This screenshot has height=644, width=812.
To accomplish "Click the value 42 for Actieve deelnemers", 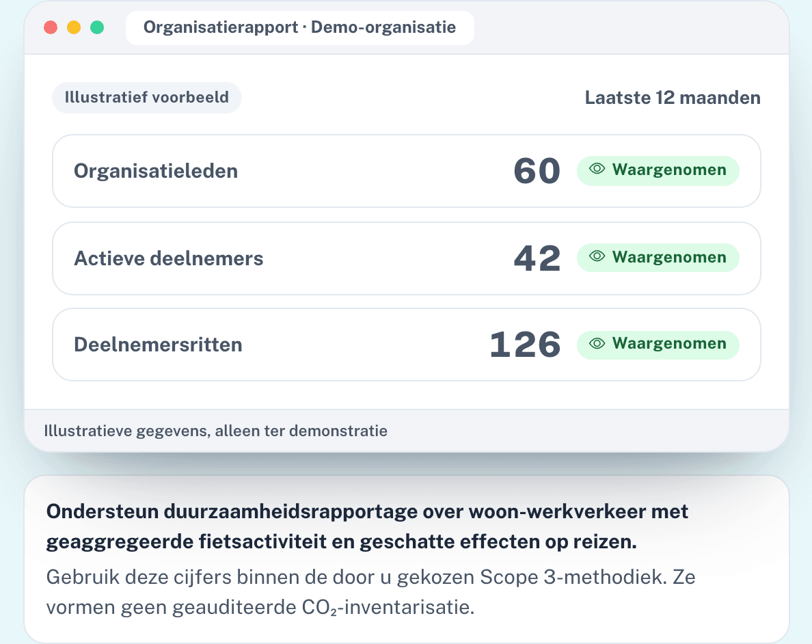I will tap(537, 258).
